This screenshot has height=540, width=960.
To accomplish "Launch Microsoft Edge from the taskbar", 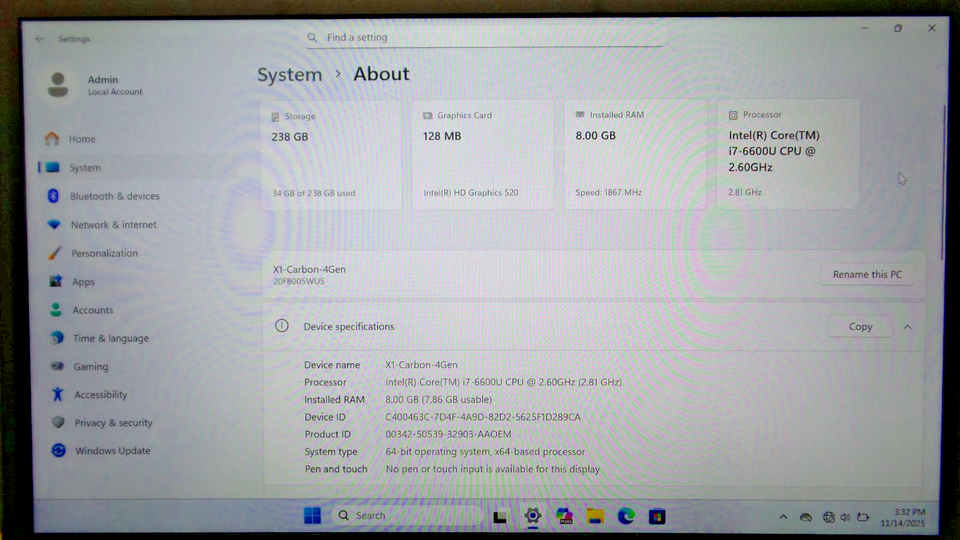I will click(626, 516).
